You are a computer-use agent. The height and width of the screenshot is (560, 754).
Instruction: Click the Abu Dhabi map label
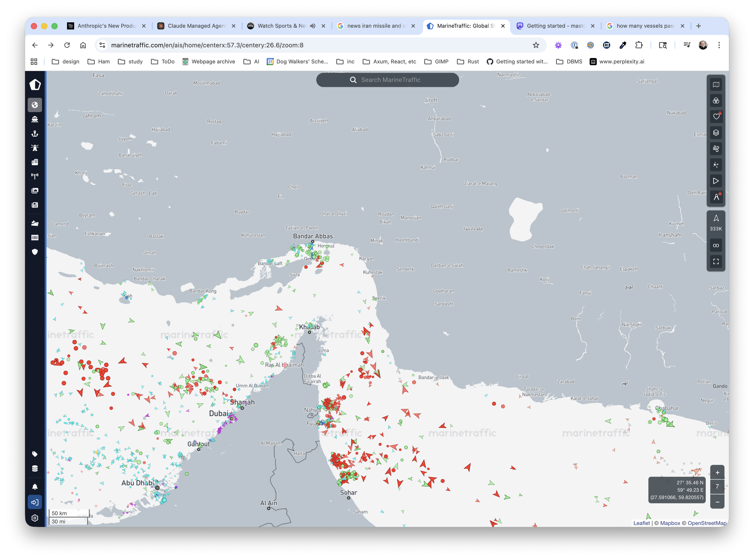(138, 483)
